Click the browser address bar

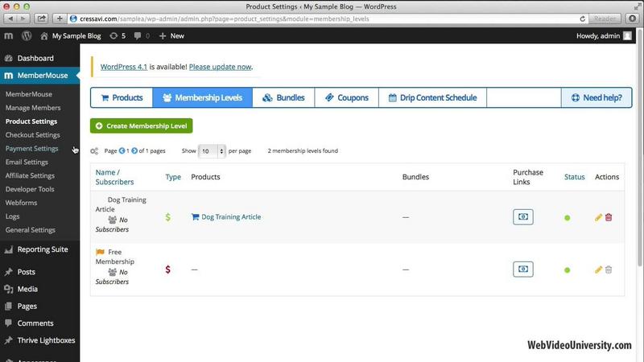pyautogui.click(x=328, y=19)
